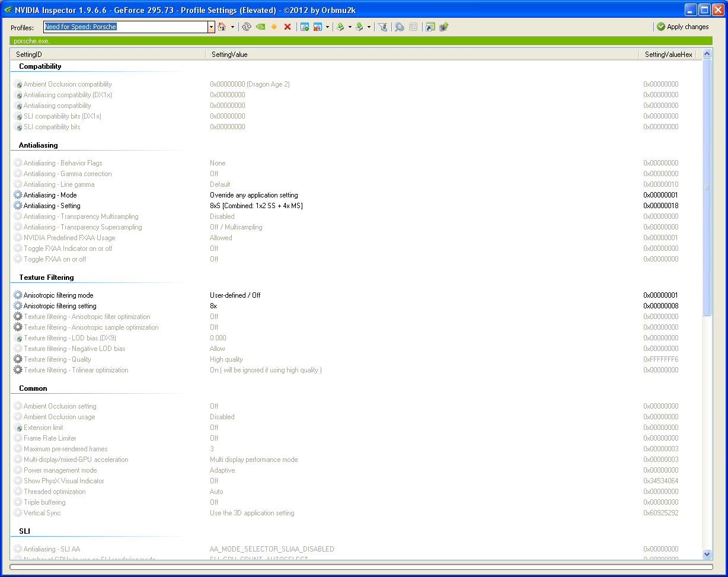Click the remove application from profile icon

tap(318, 27)
